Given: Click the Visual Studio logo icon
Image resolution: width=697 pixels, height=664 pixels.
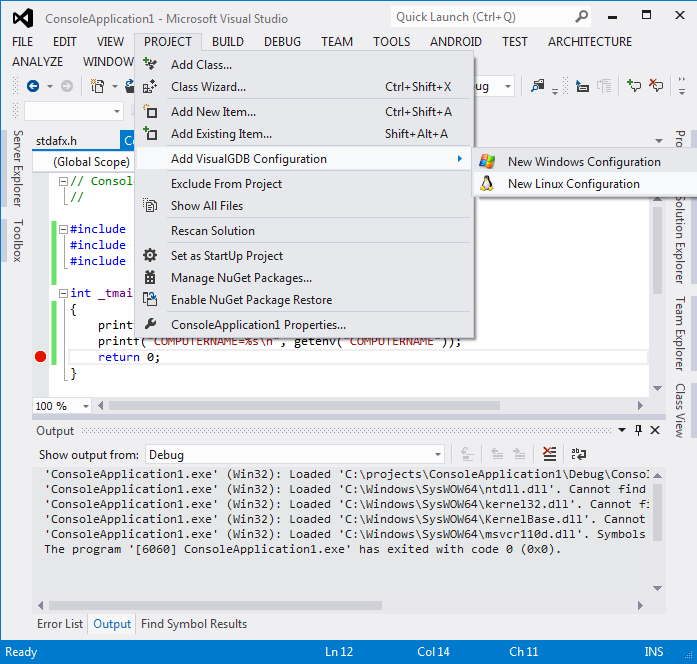Looking at the screenshot, I should (23, 18).
